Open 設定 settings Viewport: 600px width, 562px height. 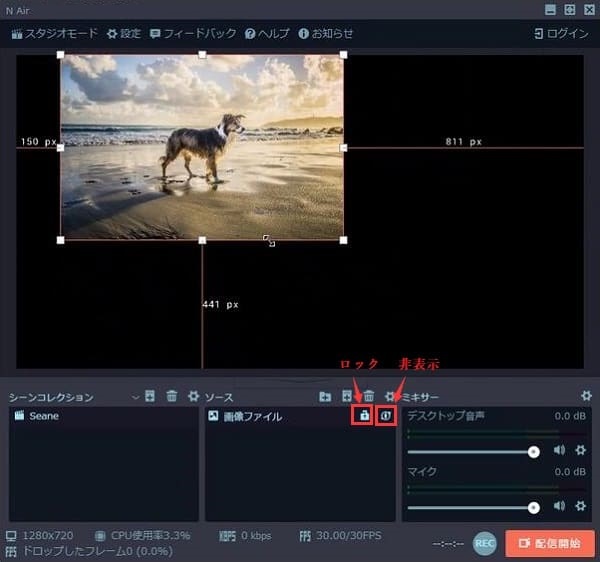(124, 34)
